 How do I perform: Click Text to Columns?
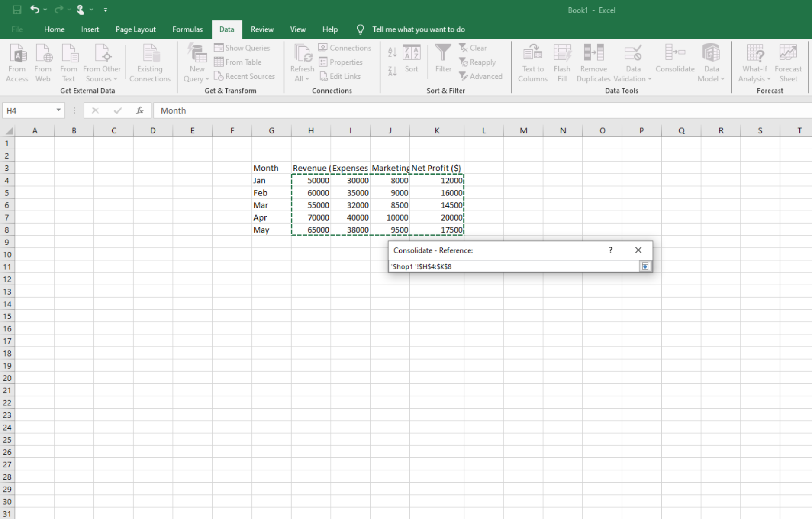(x=533, y=63)
